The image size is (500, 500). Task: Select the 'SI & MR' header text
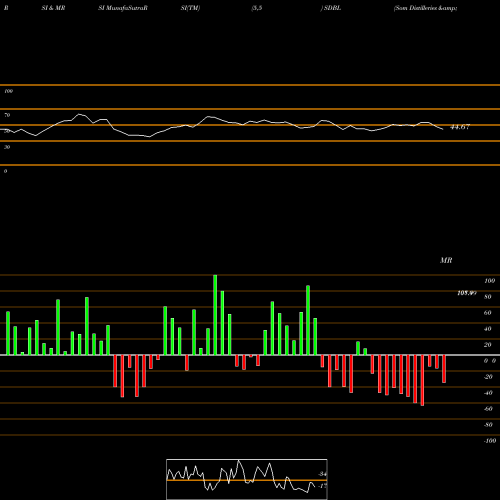coord(53,8)
